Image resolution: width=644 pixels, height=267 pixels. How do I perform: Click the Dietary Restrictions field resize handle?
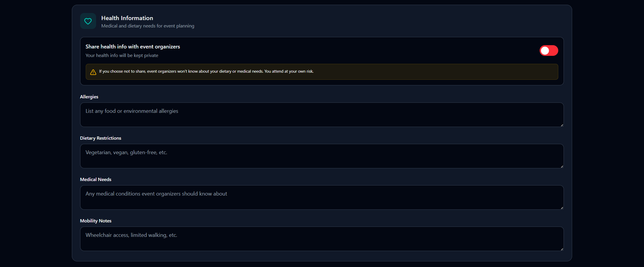[x=562, y=167]
